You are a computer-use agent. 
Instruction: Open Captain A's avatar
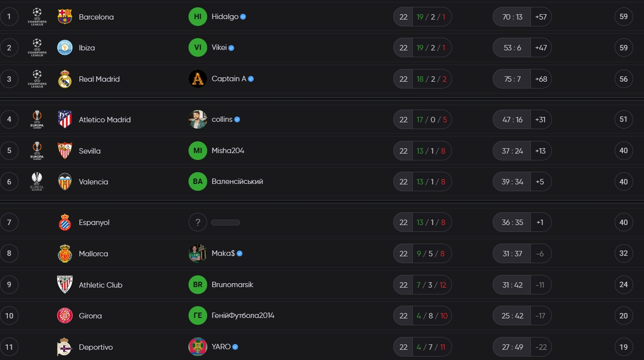coord(198,79)
